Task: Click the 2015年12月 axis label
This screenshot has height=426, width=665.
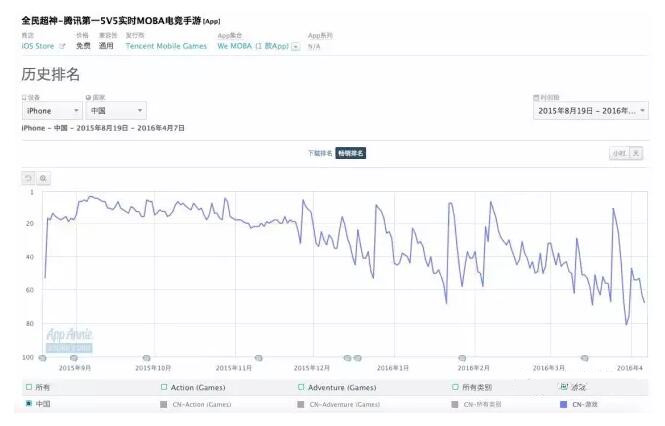Action: pos(312,368)
